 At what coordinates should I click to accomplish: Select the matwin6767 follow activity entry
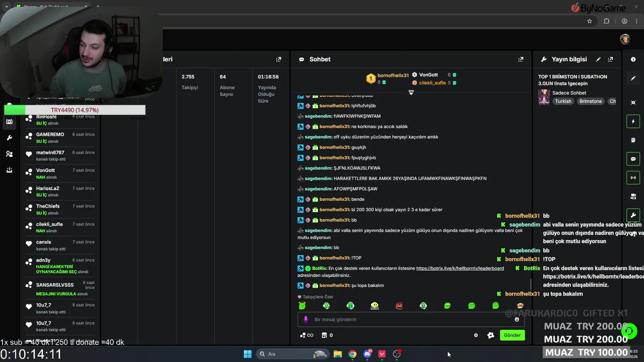pyautogui.click(x=60, y=156)
